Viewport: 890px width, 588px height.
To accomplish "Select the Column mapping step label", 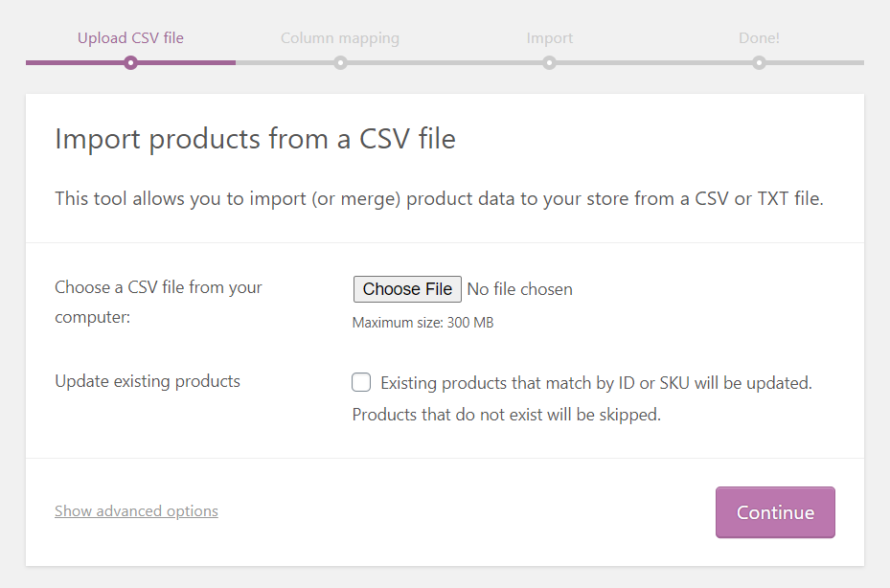I will [x=340, y=38].
